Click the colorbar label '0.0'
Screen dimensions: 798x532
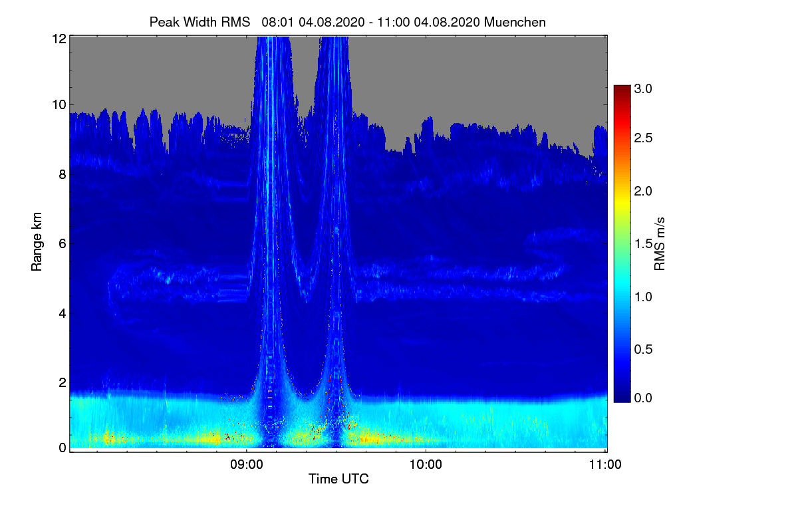coord(643,398)
